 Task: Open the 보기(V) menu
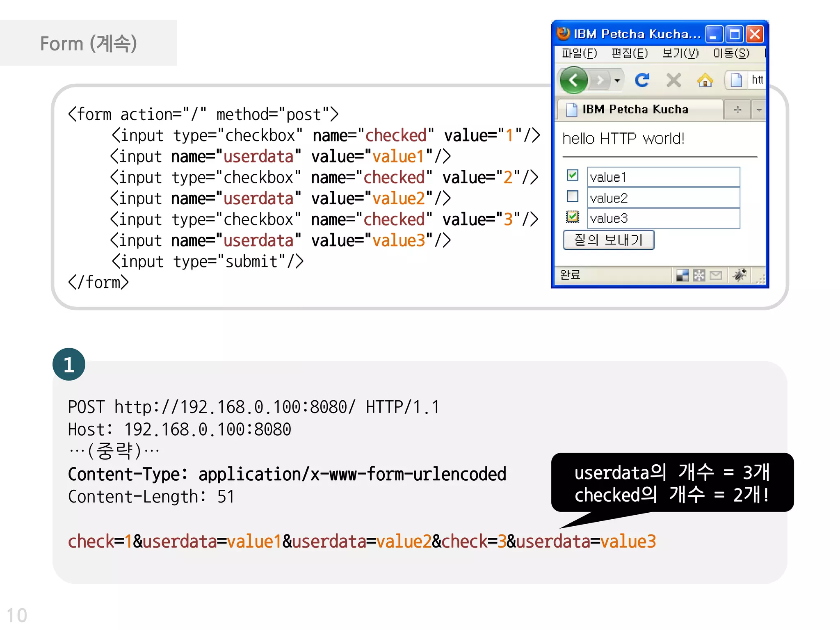(x=680, y=54)
